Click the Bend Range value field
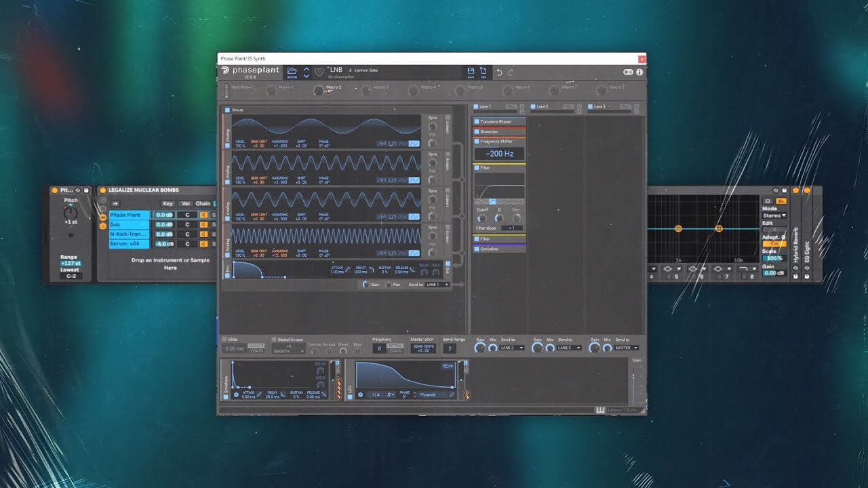The height and width of the screenshot is (488, 868). (x=449, y=348)
